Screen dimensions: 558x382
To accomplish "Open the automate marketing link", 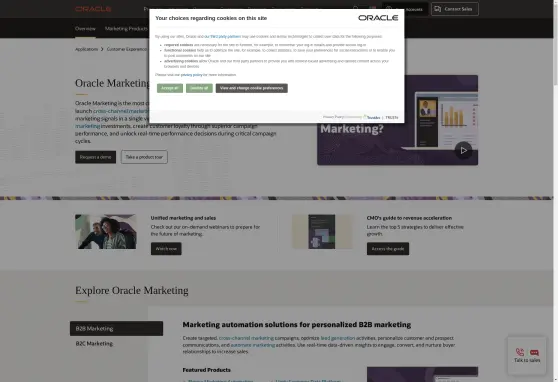I will (x=253, y=345).
